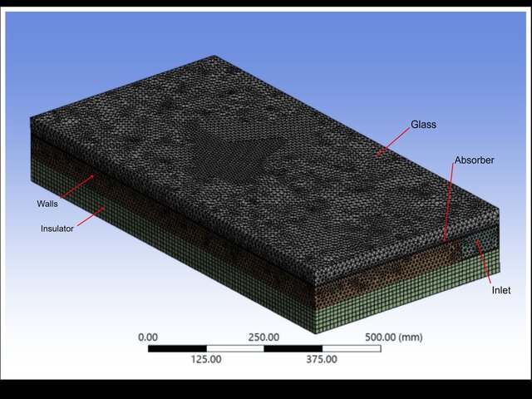532x399 pixels.
Task: Click the Insulator label
Action: 57,229
